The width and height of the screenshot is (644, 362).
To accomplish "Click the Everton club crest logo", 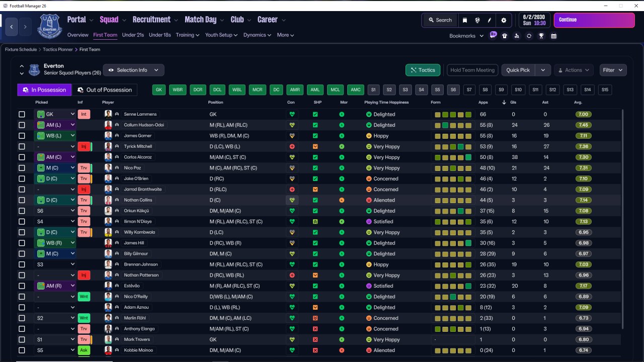I will [x=49, y=26].
